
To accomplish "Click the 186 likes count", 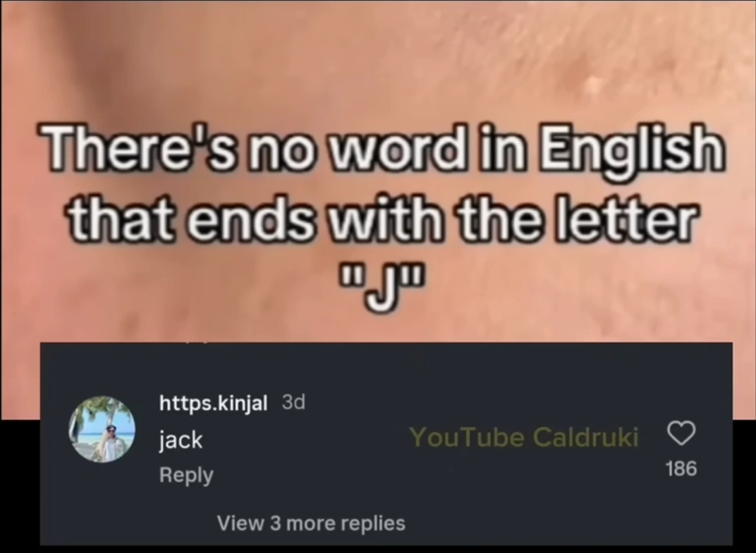I will 681,468.
